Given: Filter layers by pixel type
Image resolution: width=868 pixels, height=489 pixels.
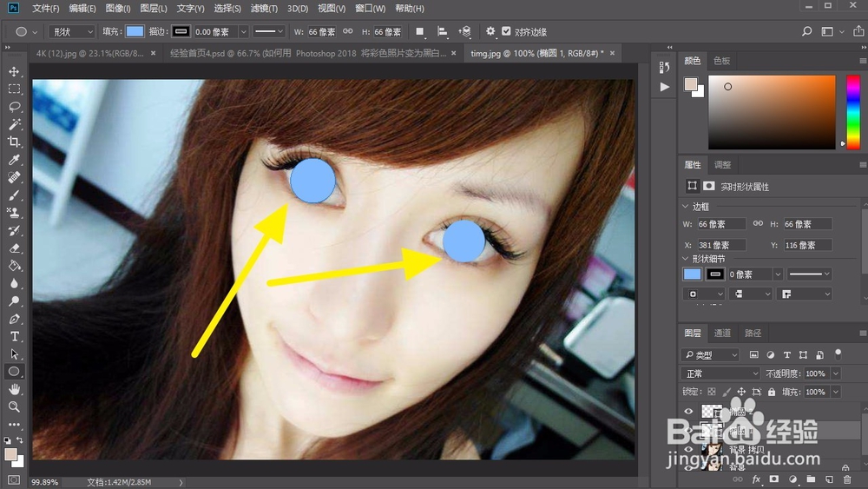Looking at the screenshot, I should pyautogui.click(x=754, y=354).
